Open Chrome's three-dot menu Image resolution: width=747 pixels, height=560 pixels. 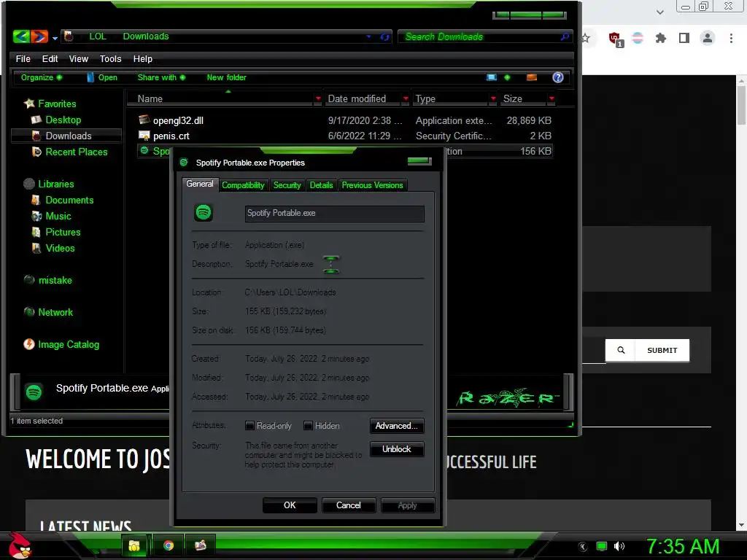coord(731,38)
